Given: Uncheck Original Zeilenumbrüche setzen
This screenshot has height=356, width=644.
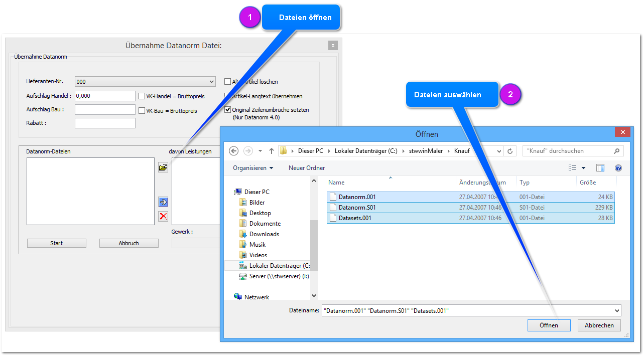Looking at the screenshot, I should tap(227, 109).
